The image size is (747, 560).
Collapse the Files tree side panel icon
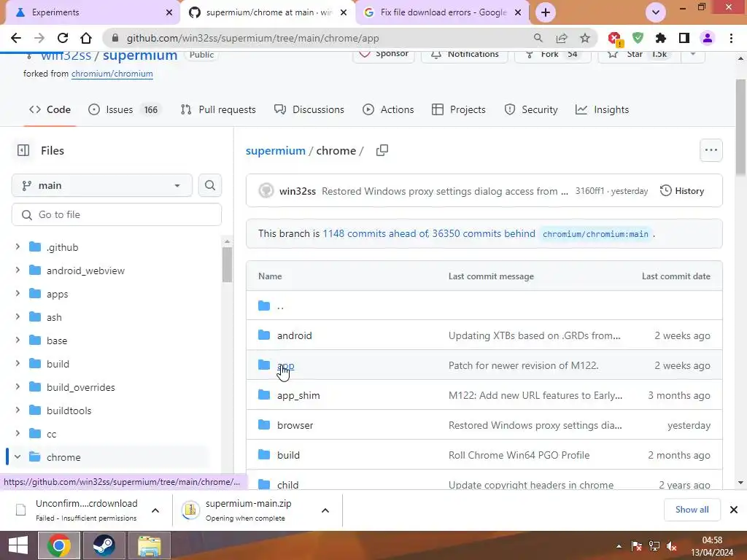tap(23, 150)
